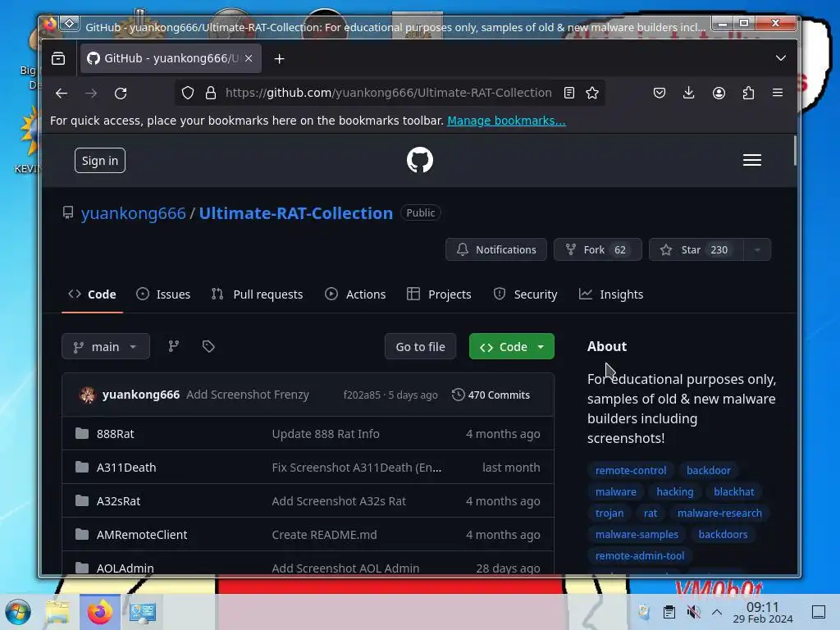Open the 470 Commits history
This screenshot has width=840, height=630.
(x=491, y=395)
